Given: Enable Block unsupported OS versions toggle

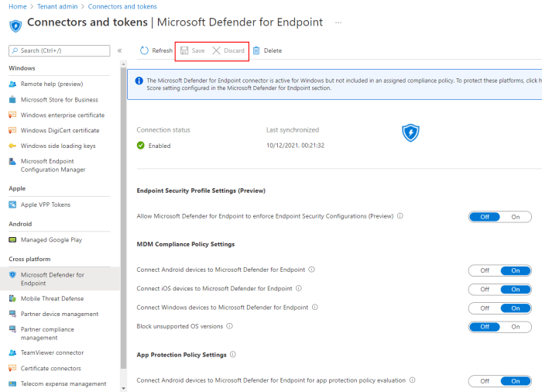Looking at the screenshot, I should 516,326.
